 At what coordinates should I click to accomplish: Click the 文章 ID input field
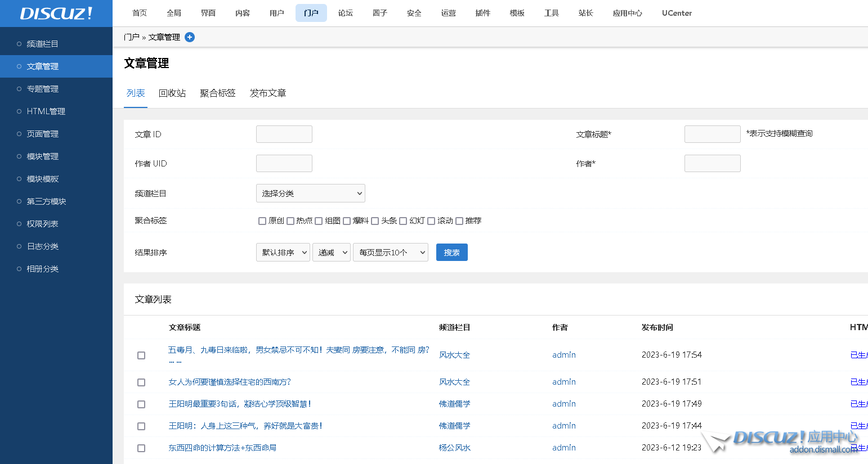[x=284, y=134]
